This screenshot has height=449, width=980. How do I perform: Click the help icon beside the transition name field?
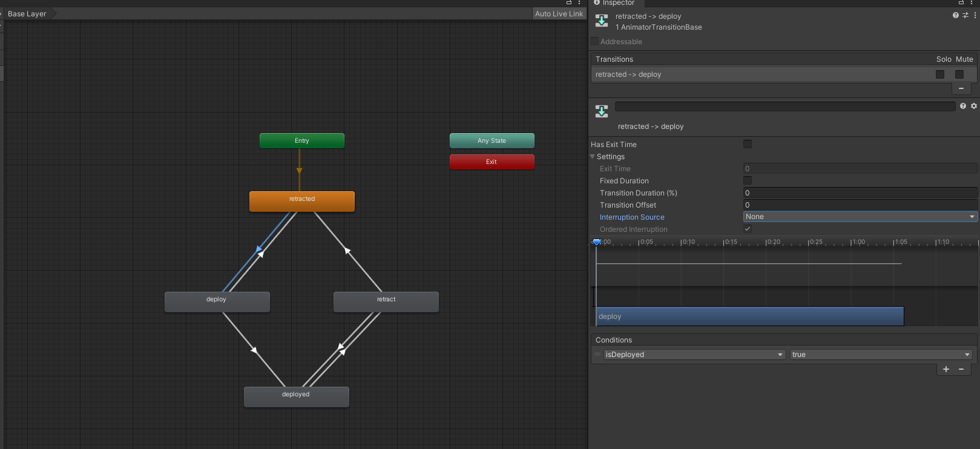coord(962,106)
